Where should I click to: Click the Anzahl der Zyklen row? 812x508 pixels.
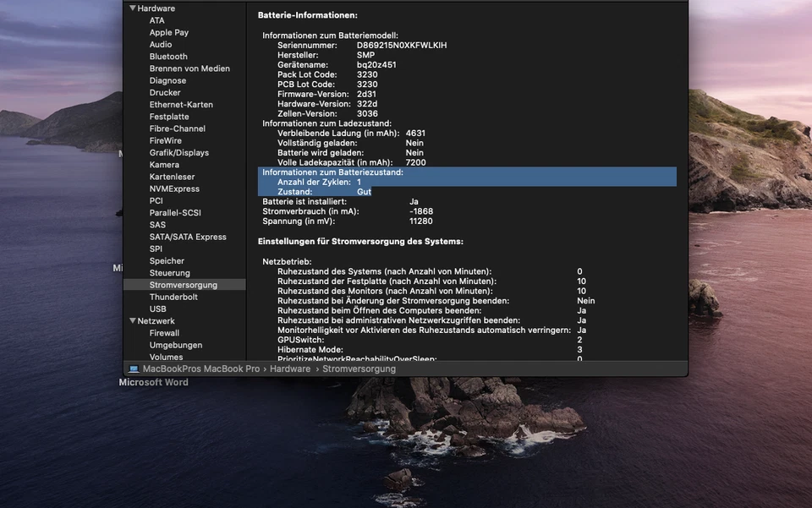(x=467, y=182)
